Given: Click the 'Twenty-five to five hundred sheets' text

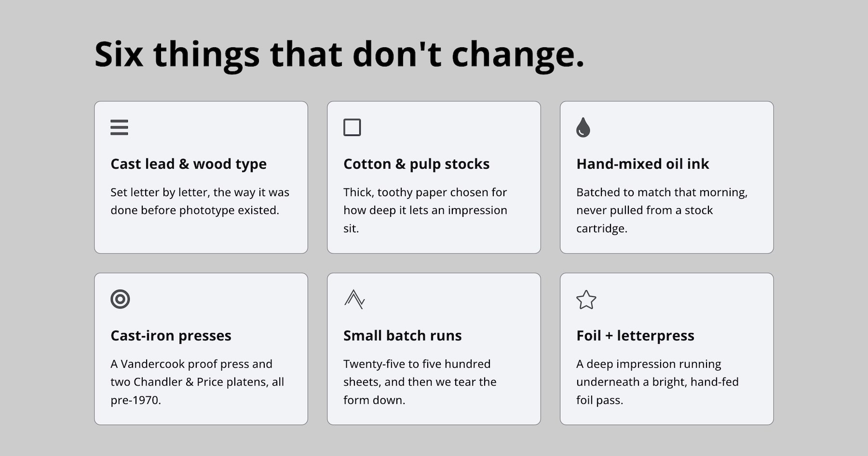Looking at the screenshot, I should [x=420, y=382].
